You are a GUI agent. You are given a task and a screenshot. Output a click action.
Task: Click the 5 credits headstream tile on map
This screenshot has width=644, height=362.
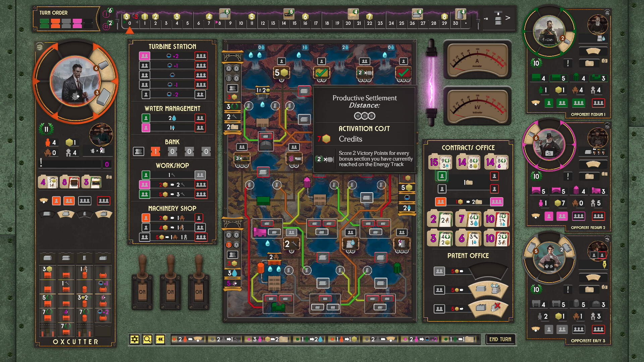tap(281, 73)
